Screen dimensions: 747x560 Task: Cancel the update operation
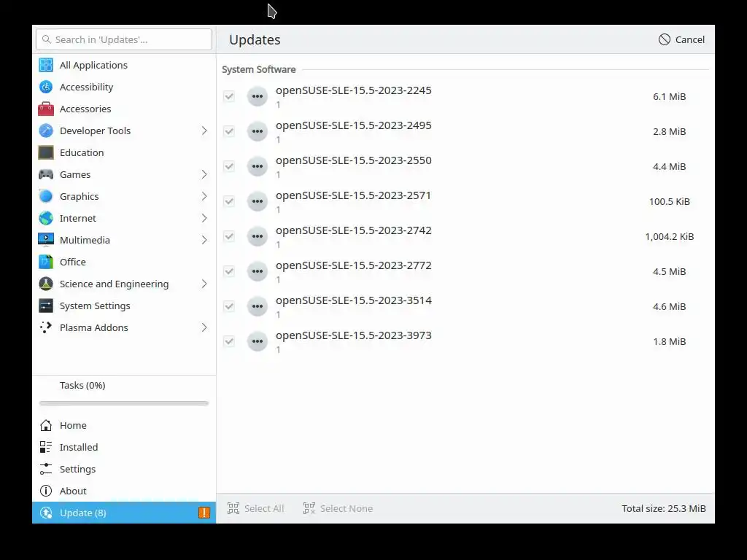(x=682, y=39)
